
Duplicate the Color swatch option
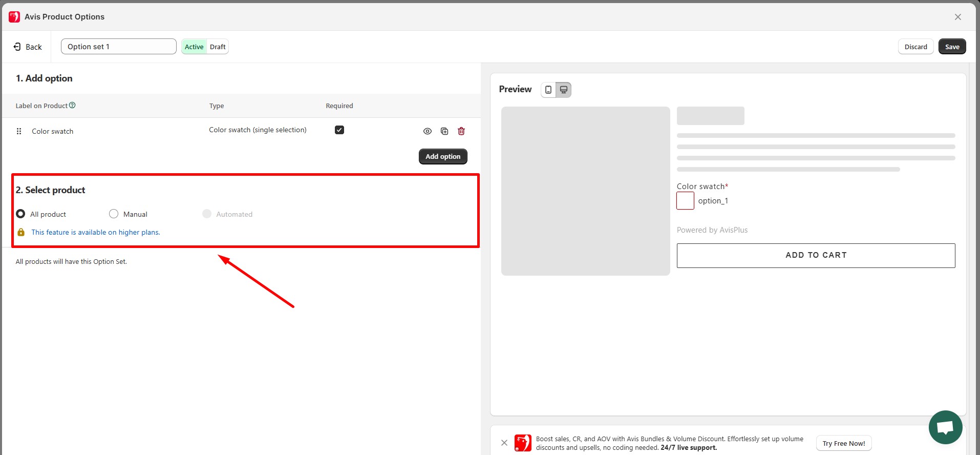click(x=444, y=131)
